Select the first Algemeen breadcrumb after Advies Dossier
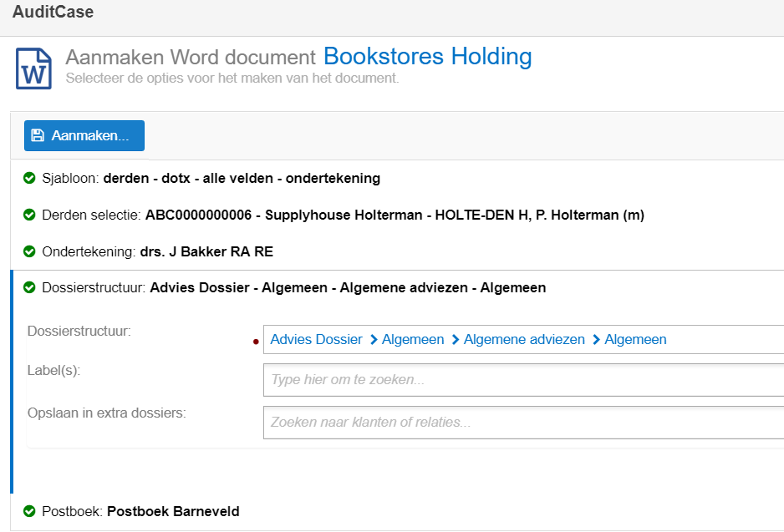This screenshot has height=532, width=784. click(413, 340)
